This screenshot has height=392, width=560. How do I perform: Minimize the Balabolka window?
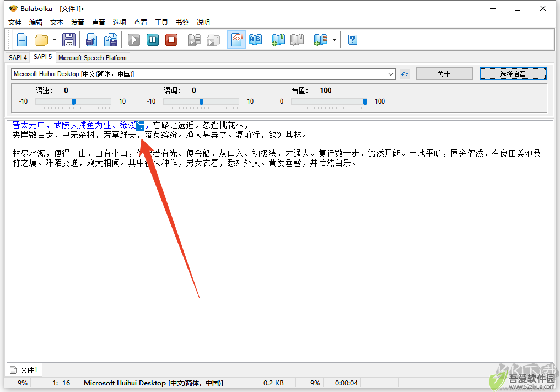(x=493, y=8)
